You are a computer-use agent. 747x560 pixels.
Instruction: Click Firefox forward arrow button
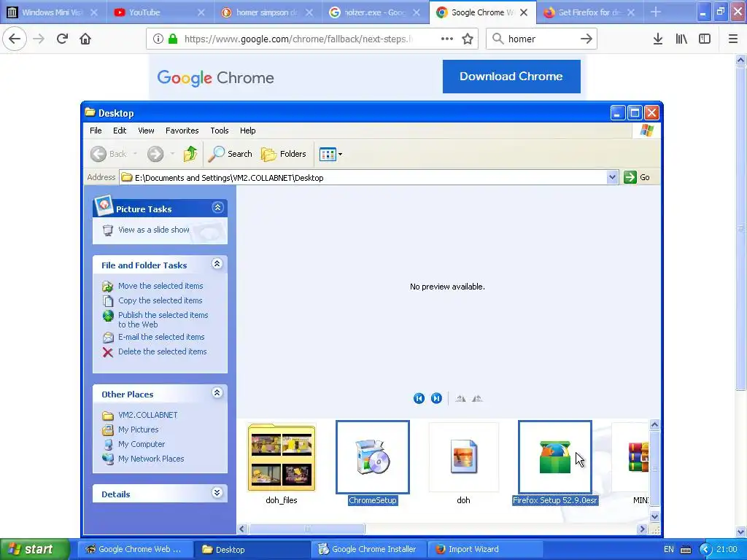(39, 39)
